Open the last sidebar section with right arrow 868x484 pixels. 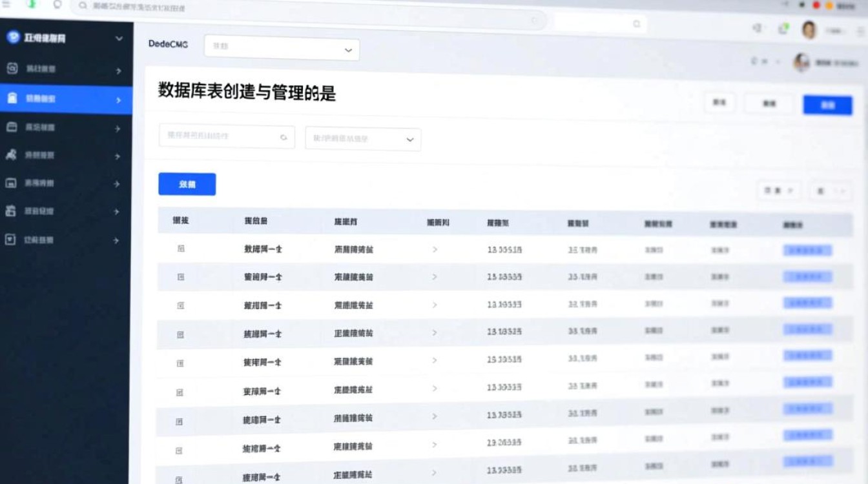pos(116,239)
